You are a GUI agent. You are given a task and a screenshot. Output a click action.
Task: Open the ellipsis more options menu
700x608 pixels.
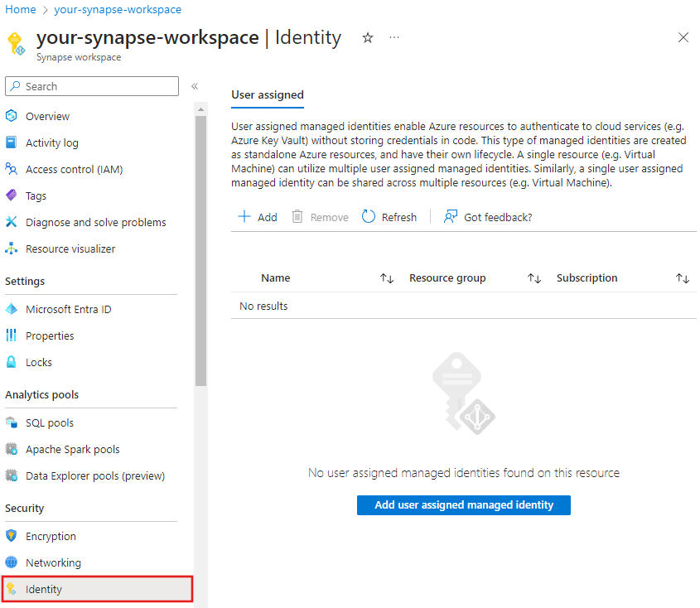393,37
